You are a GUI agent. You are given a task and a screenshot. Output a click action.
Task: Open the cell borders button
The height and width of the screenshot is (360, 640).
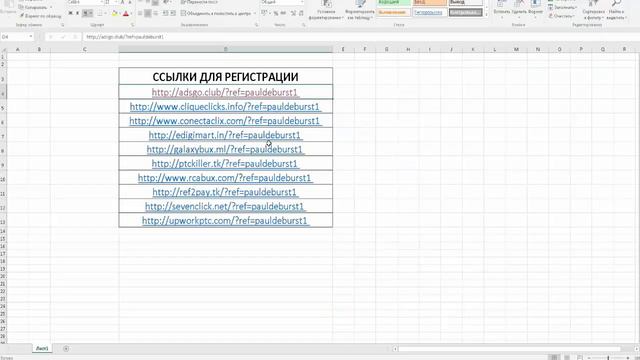100,13
